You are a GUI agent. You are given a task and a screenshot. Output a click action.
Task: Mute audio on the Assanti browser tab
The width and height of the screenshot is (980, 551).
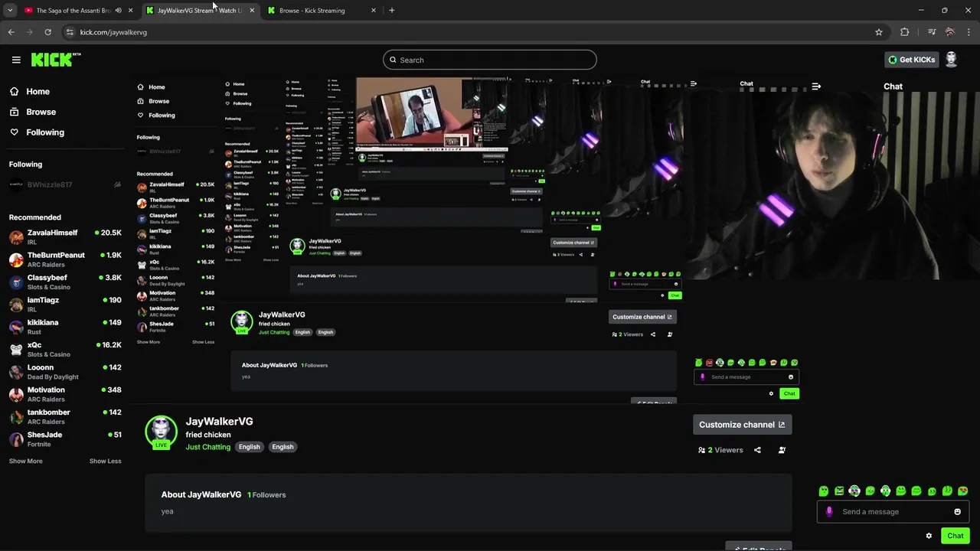pos(118,11)
